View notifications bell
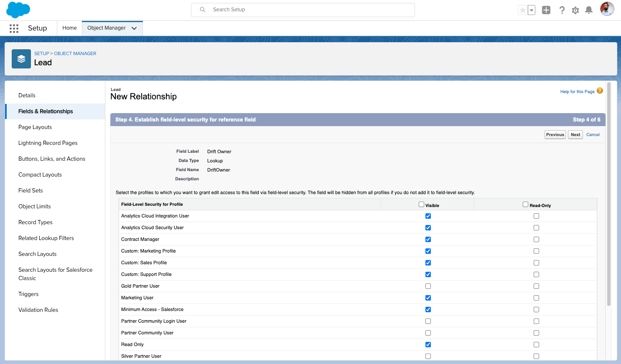 (589, 10)
